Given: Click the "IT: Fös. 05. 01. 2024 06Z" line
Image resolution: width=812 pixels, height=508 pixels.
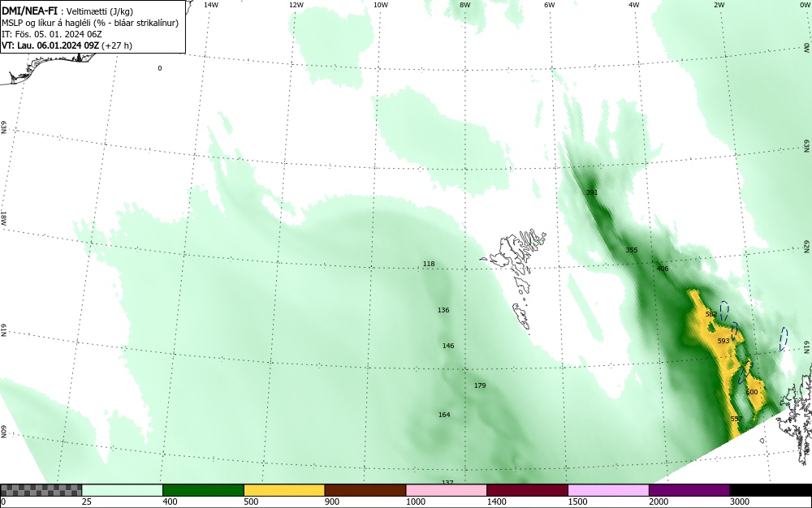Looking at the screenshot, I should (52, 34).
